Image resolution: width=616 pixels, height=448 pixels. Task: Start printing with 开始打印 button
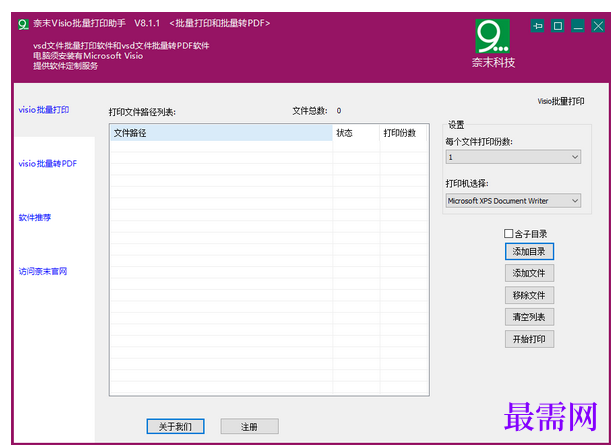tap(529, 339)
